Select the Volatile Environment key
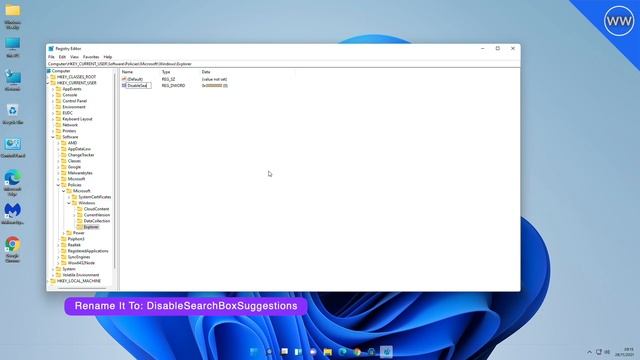The image size is (640, 360). 80,275
